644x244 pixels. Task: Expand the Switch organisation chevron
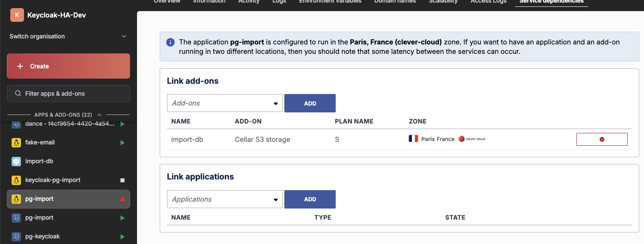click(124, 36)
